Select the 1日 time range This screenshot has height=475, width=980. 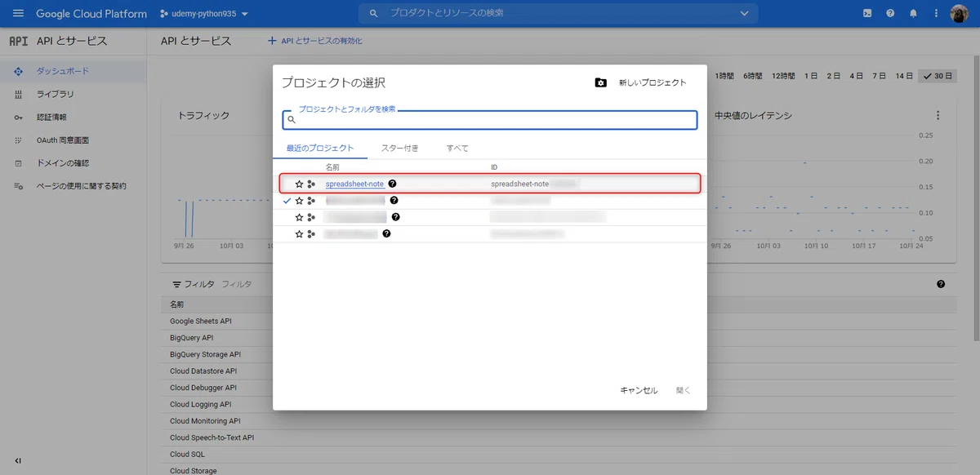click(811, 76)
